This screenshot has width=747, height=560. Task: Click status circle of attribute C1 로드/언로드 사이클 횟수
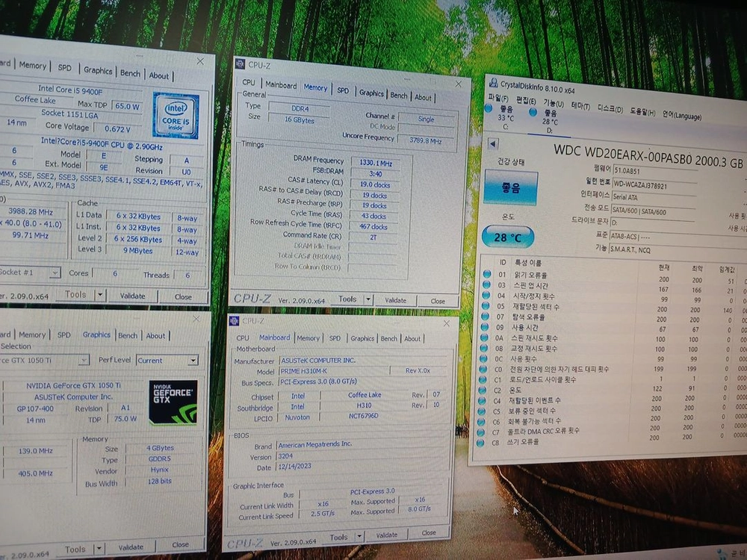(483, 379)
